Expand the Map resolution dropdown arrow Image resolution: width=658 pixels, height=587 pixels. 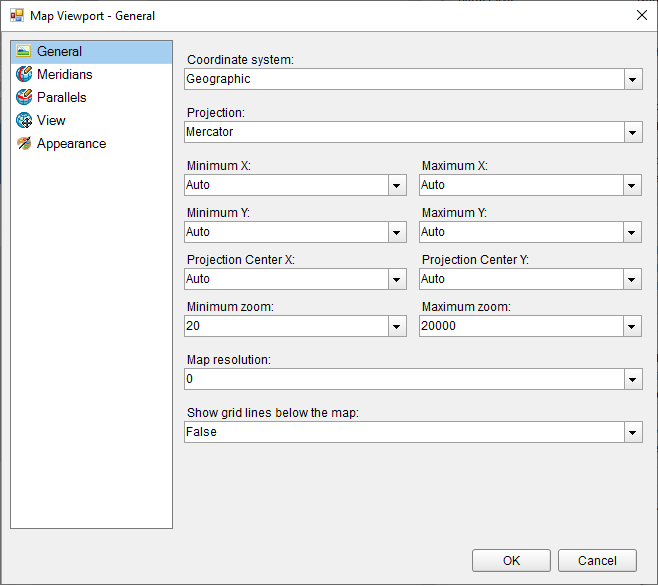633,380
